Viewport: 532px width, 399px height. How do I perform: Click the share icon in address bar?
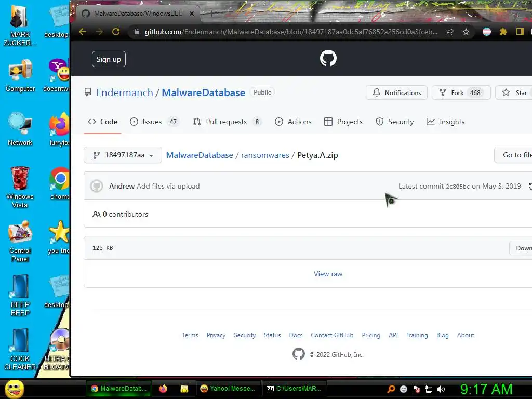449,32
